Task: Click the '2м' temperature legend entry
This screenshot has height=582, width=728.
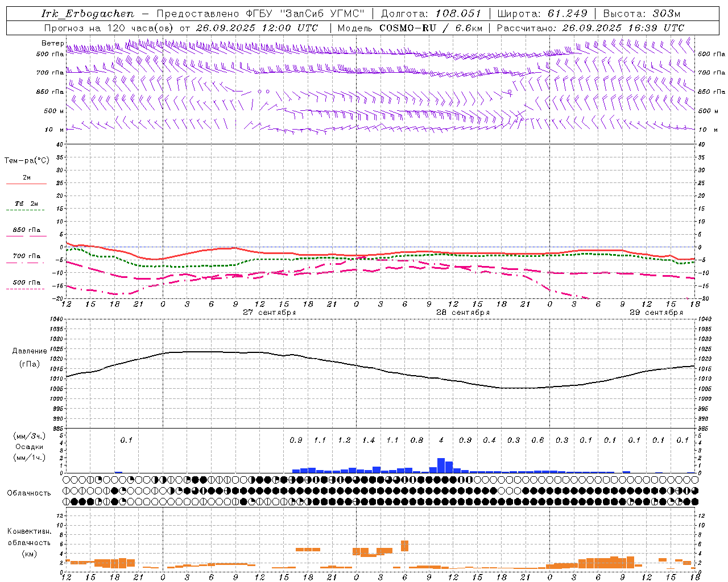Action: click(x=27, y=178)
